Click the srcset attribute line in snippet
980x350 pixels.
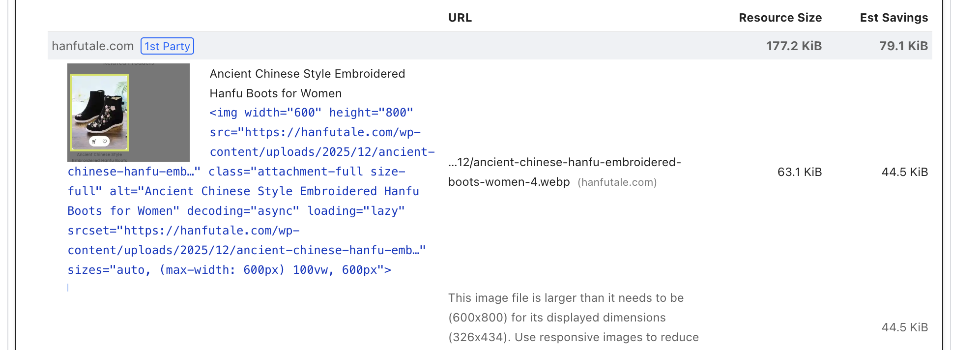[x=183, y=231]
